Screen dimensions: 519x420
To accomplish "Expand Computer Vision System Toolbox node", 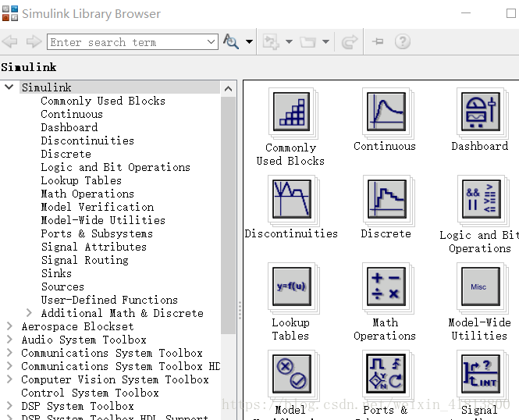I will [9, 379].
